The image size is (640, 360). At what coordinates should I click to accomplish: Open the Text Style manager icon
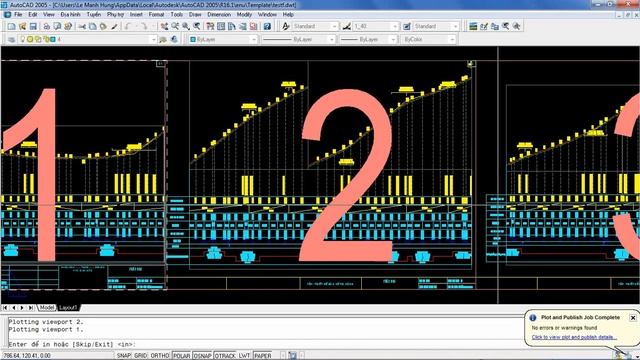(x=286, y=26)
